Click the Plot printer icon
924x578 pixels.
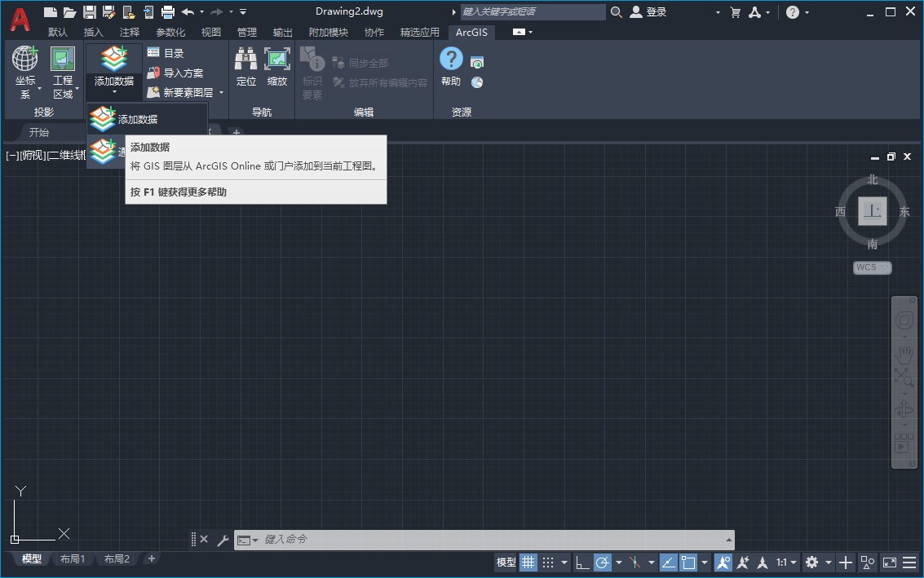(x=167, y=12)
